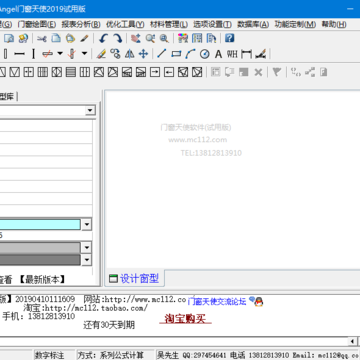
Task: Open the dark gray color dropdown
Action: (x=87, y=260)
